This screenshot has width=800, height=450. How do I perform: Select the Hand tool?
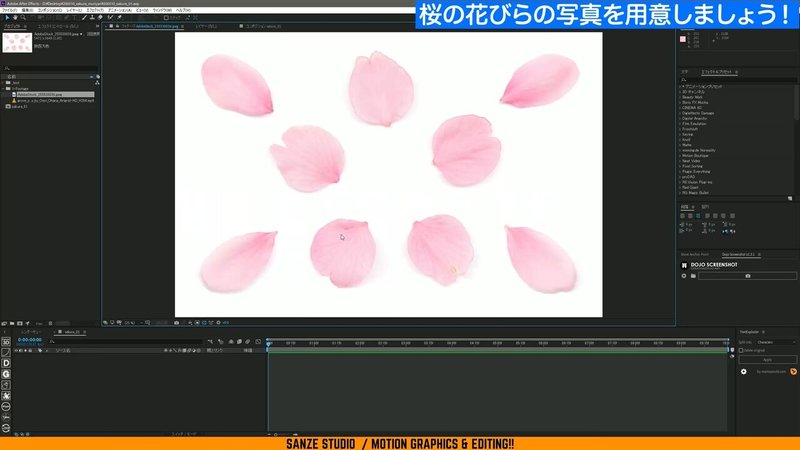pos(15,17)
